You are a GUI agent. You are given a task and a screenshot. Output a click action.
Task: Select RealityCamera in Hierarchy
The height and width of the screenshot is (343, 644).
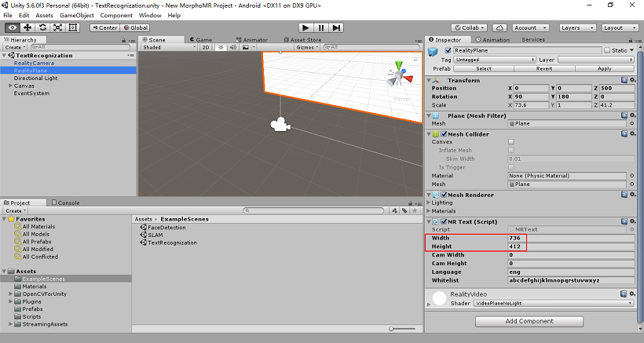pos(34,63)
